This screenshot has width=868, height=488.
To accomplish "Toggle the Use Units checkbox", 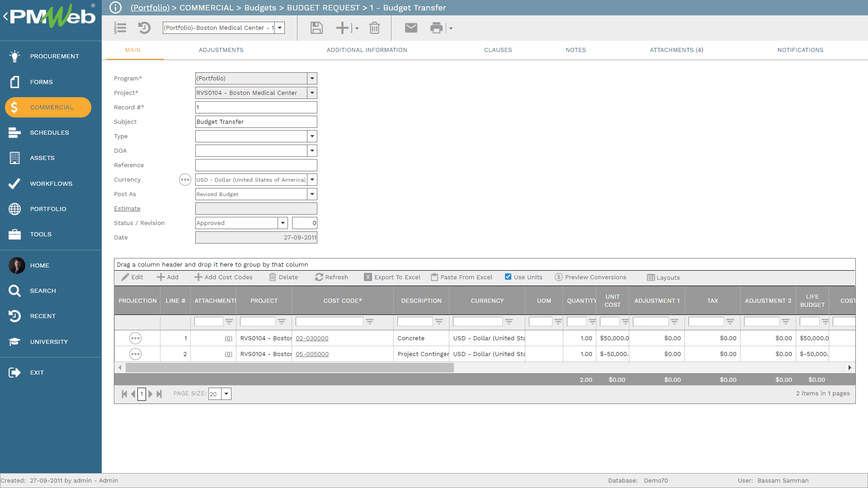I will click(x=508, y=277).
